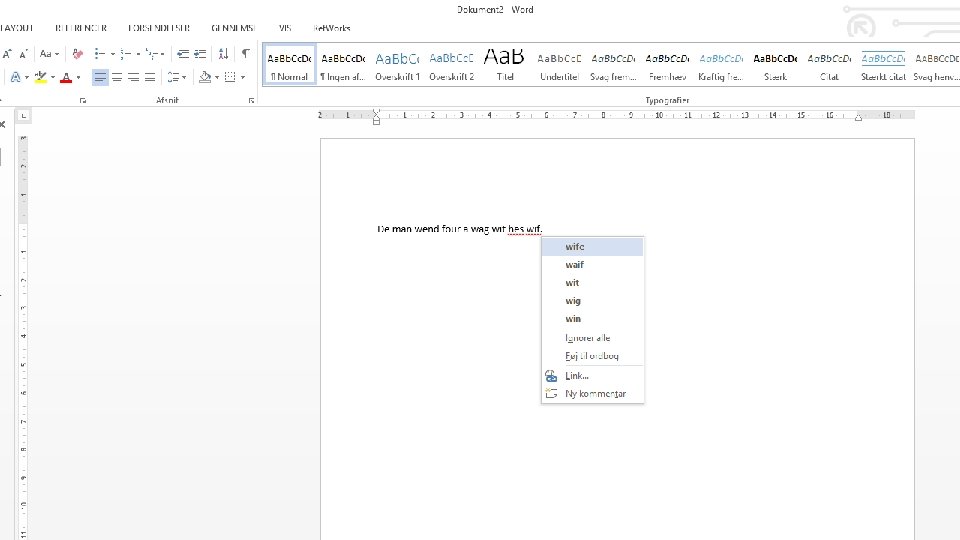Apply the 'Titel' style from gallery

[505, 65]
